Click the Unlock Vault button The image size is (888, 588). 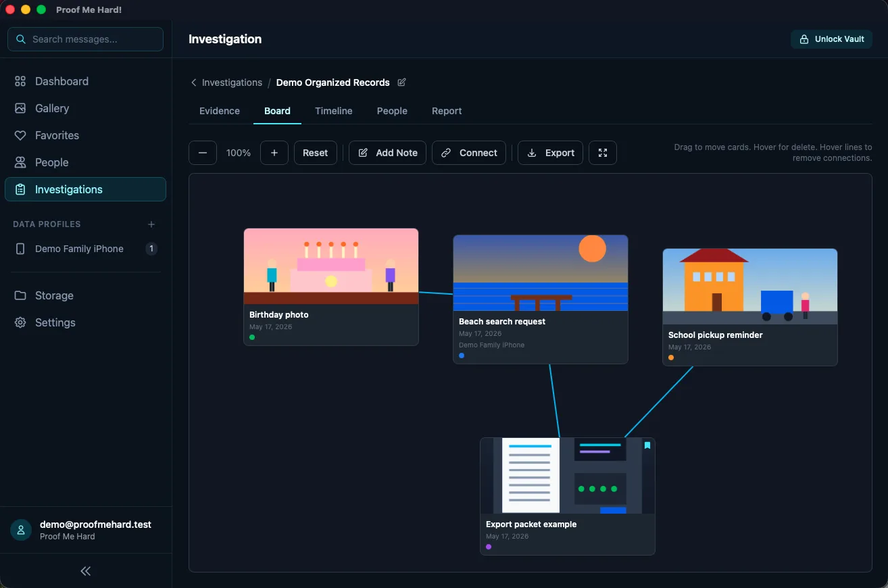(x=831, y=39)
